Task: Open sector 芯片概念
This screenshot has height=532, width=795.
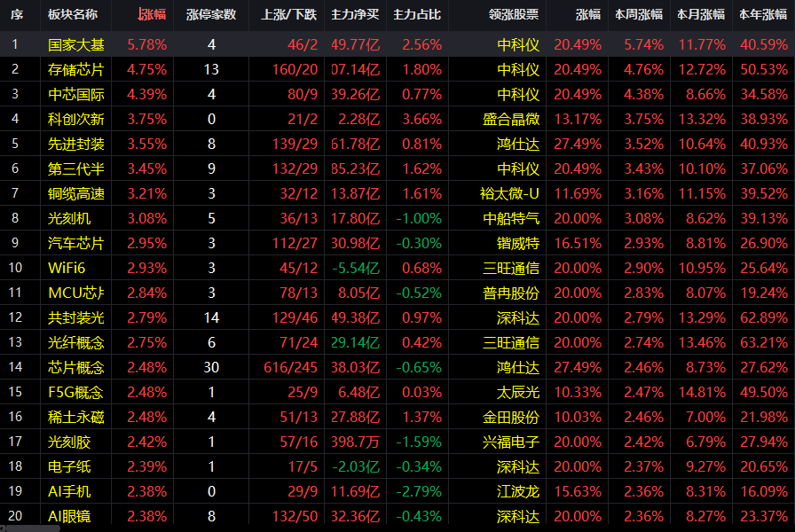Action: [76, 367]
